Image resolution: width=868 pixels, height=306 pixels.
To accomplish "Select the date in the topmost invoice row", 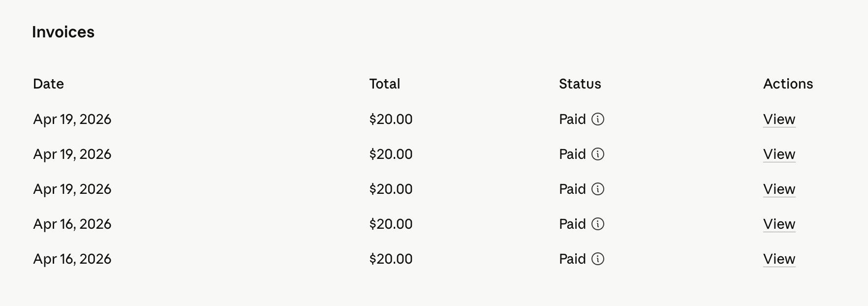I will (x=72, y=120).
